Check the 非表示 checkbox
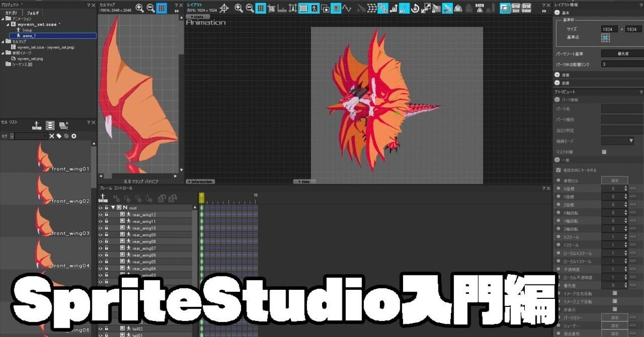 point(614,309)
